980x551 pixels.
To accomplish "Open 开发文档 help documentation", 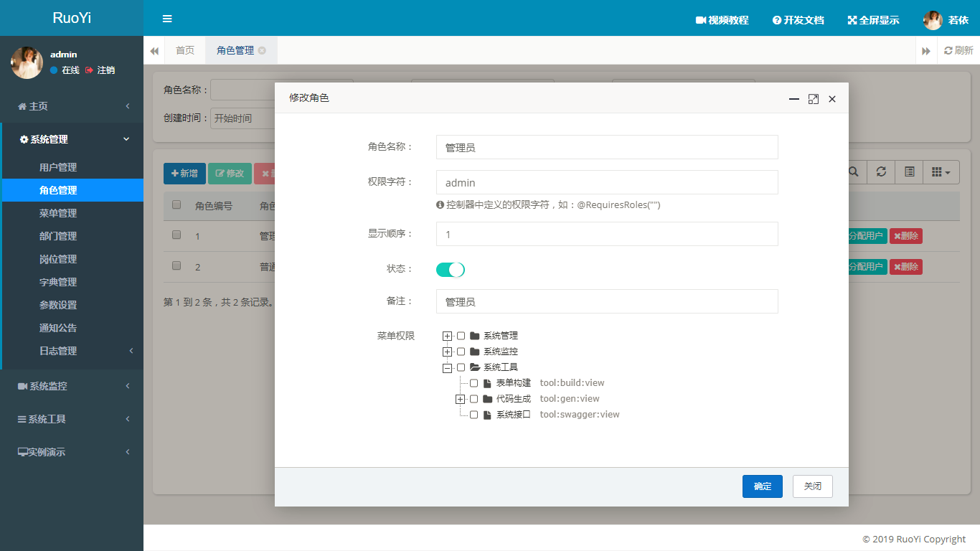I will pyautogui.click(x=798, y=20).
